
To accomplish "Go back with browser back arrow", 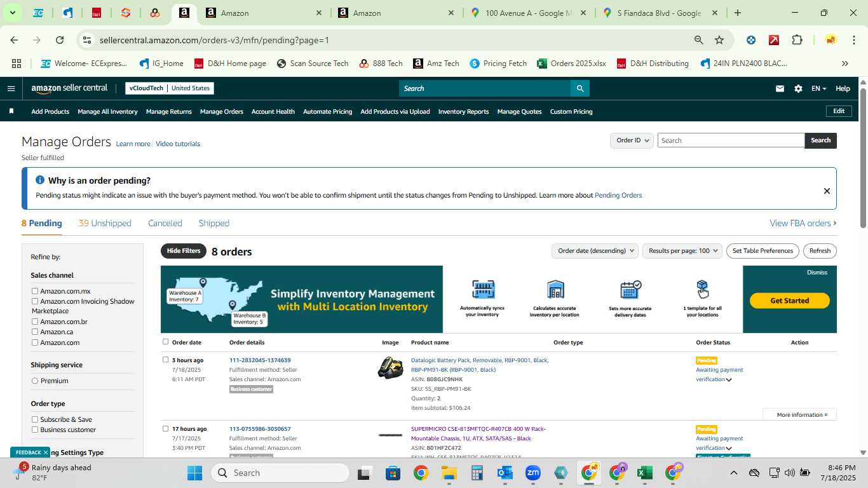I will [x=14, y=40].
